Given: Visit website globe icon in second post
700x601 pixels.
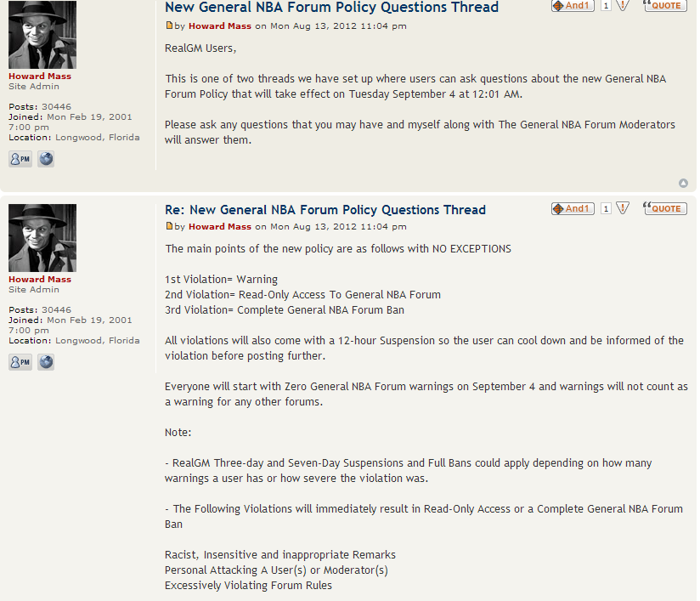Looking at the screenshot, I should pyautogui.click(x=46, y=362).
